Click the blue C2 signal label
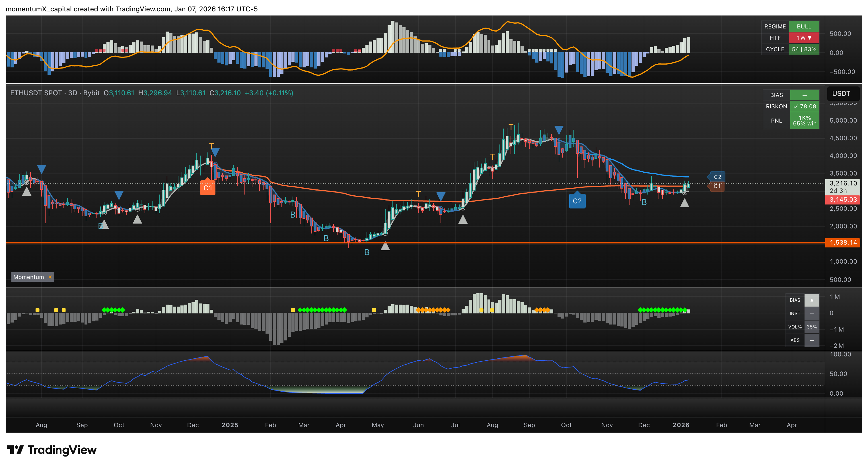Screen dimensions: 868x467 coord(577,201)
